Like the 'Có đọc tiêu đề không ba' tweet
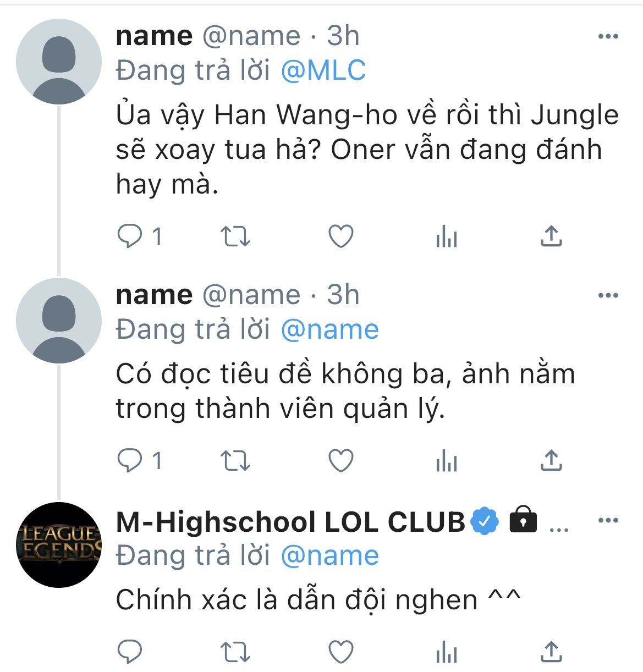Screen dimensions: 643x672 click(x=340, y=460)
